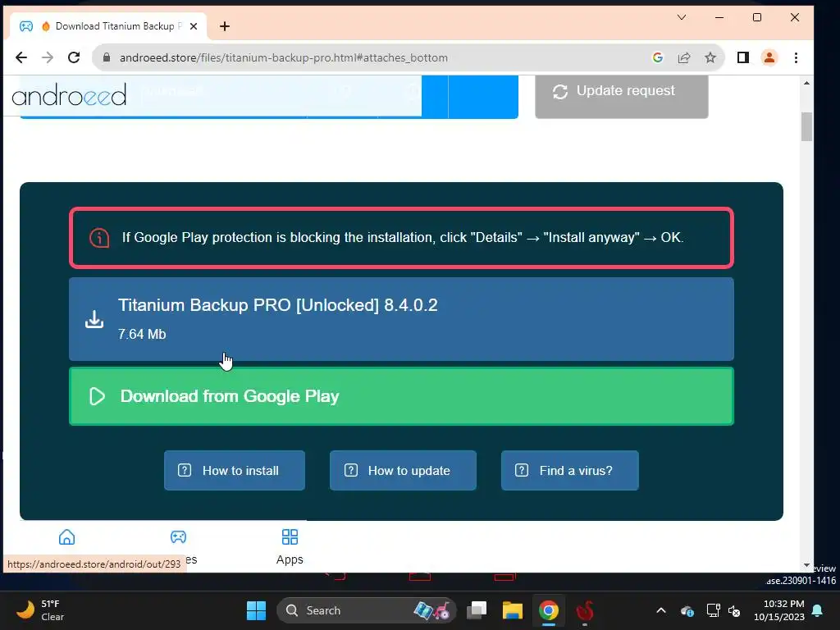Bookmark this page with the star
The width and height of the screenshot is (840, 630).
[x=710, y=57]
